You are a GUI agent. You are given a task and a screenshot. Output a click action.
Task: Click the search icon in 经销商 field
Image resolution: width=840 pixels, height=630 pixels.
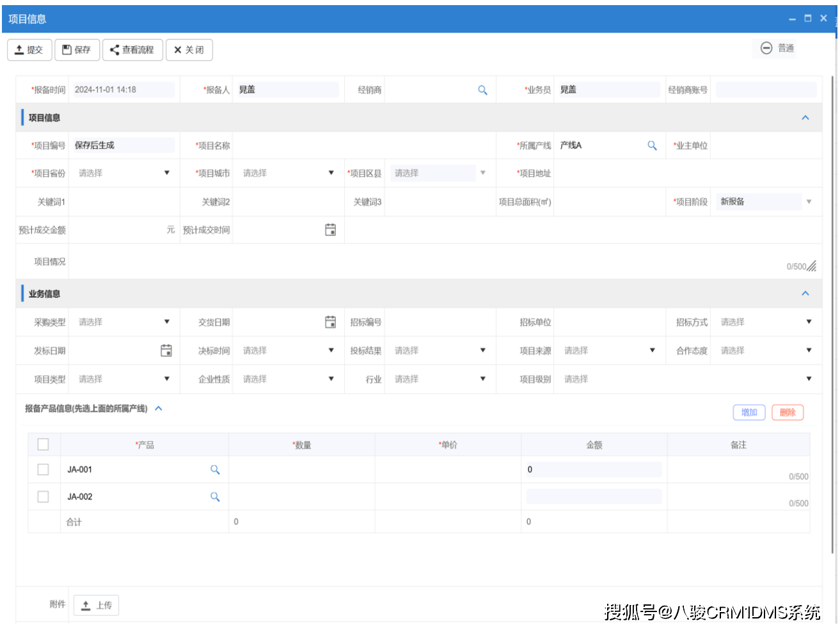tap(482, 90)
